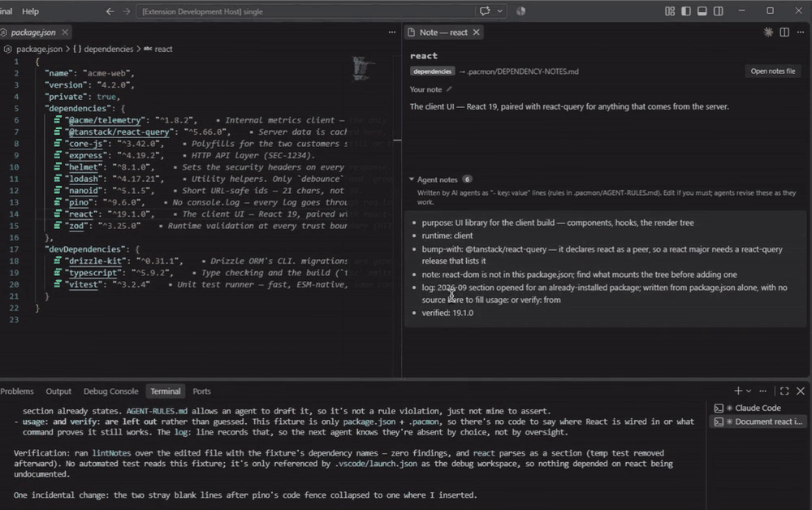The height and width of the screenshot is (510, 812).
Task: Click the note icon beside drizzle-kit
Action: [x=58, y=261]
